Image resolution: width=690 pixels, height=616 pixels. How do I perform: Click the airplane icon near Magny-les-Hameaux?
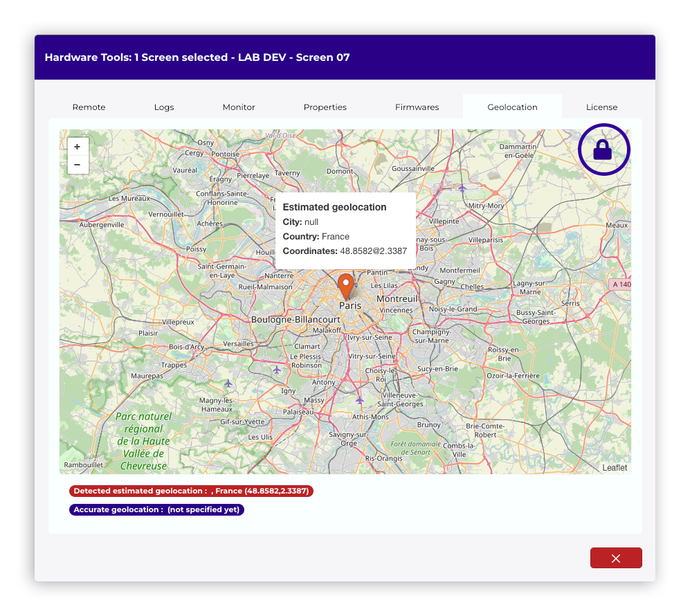coord(228,383)
